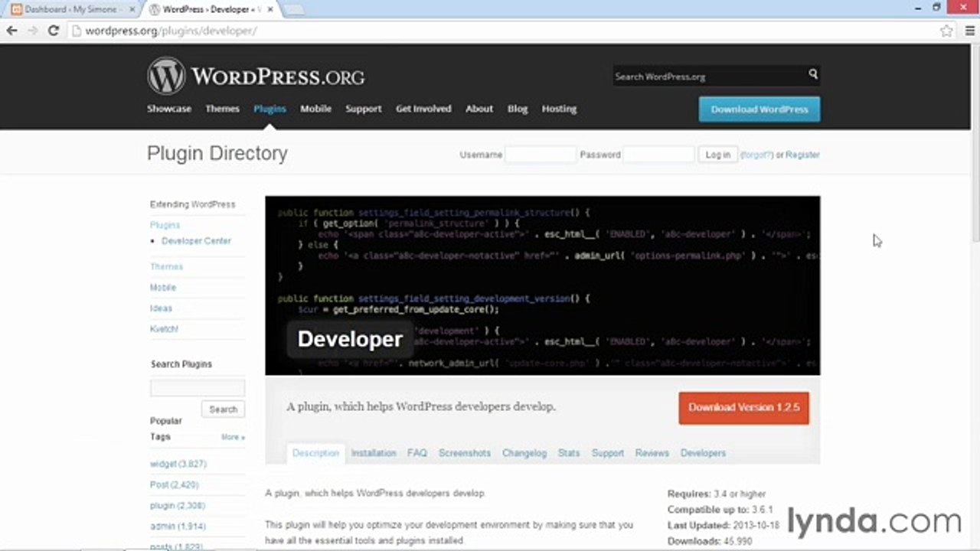
Task: Reload the page with refresh icon
Action: coord(53,31)
